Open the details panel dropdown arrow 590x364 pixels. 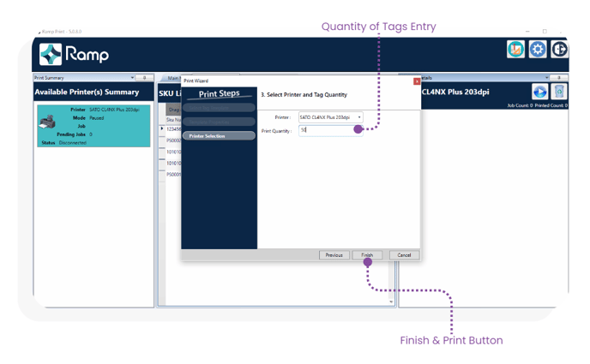tap(547, 78)
